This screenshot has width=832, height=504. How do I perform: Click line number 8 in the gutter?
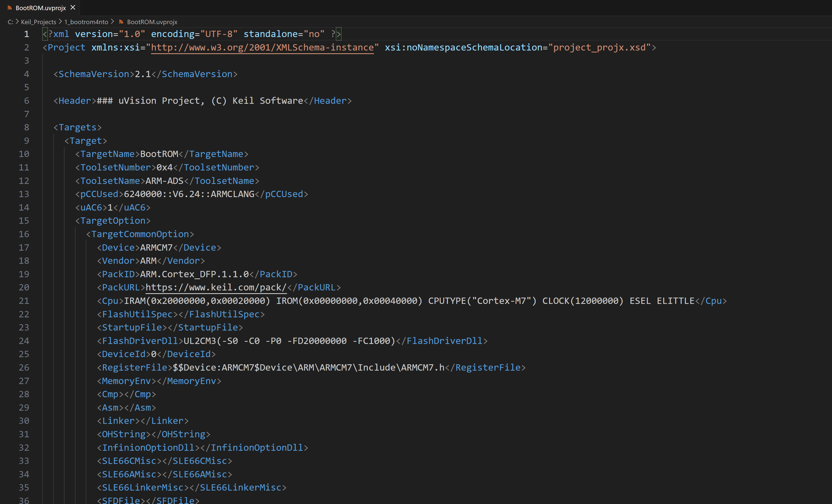(x=26, y=128)
